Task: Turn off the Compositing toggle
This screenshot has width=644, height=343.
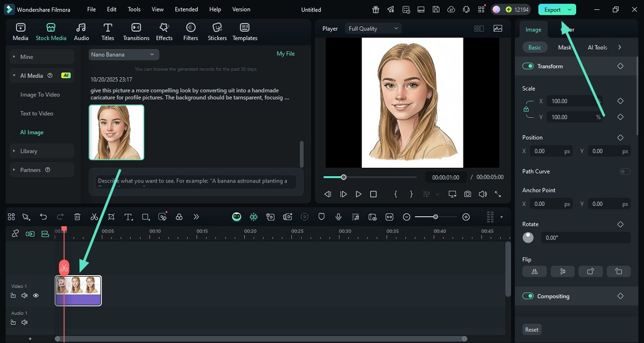Action: [527, 296]
